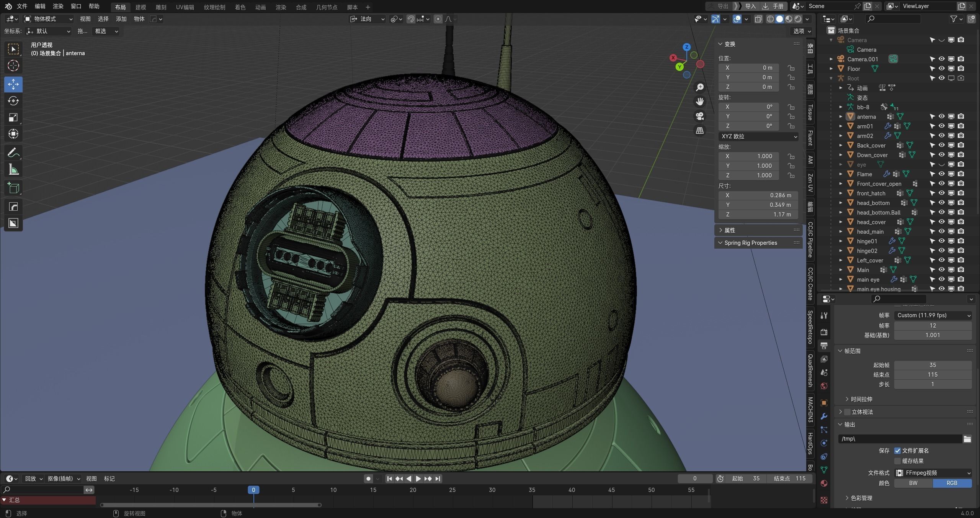Open Custom (11.99 fps) frame rate dropdown
This screenshot has height=518, width=980.
[933, 315]
